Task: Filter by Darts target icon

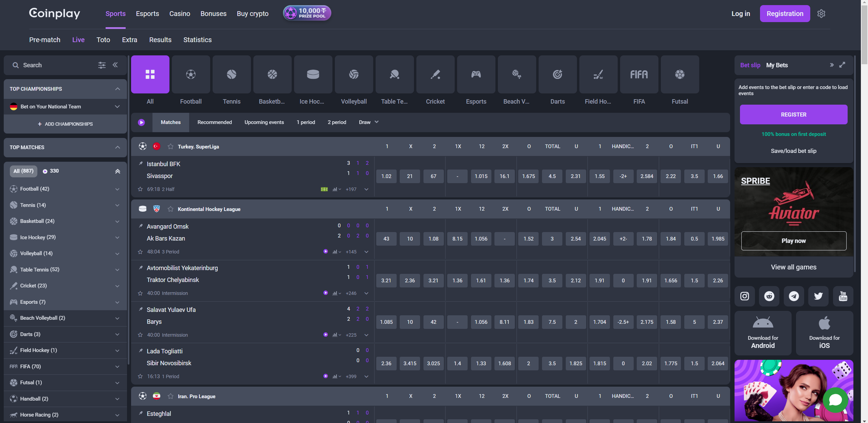Action: 558,74
